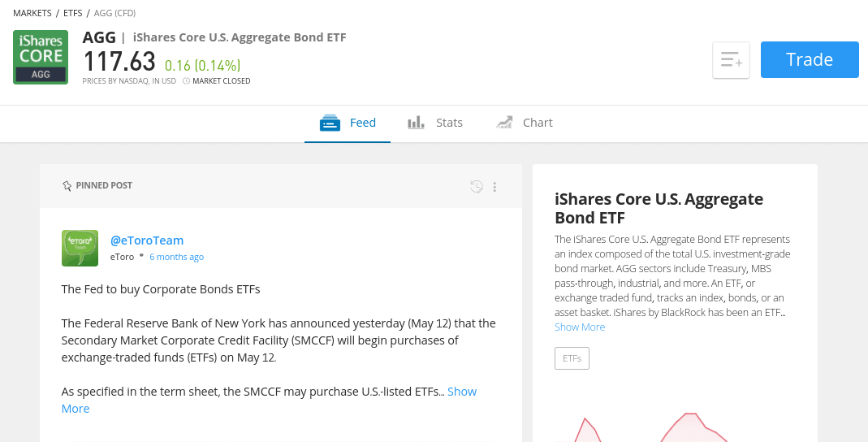Expand the ETF description Show More
The image size is (868, 442).
(580, 327)
